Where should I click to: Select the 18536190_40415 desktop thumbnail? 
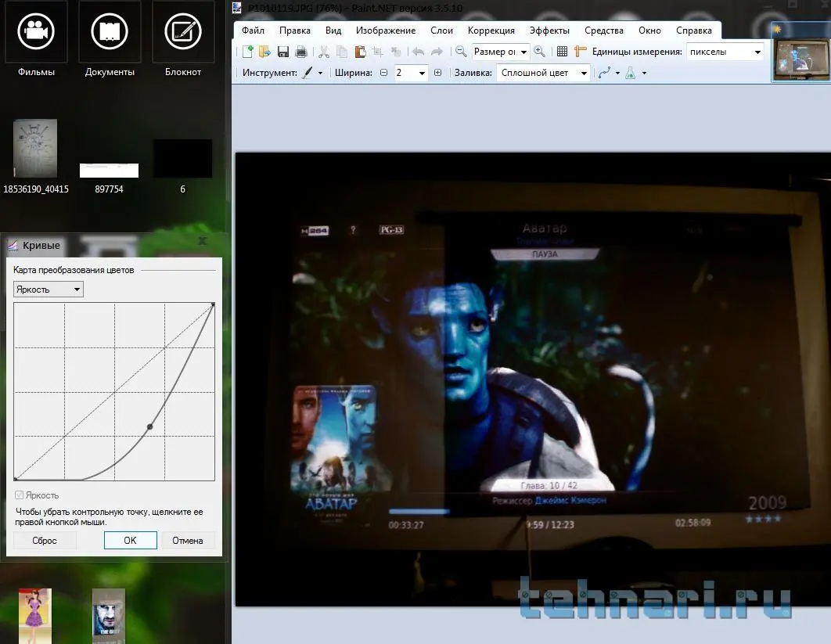[x=35, y=149]
